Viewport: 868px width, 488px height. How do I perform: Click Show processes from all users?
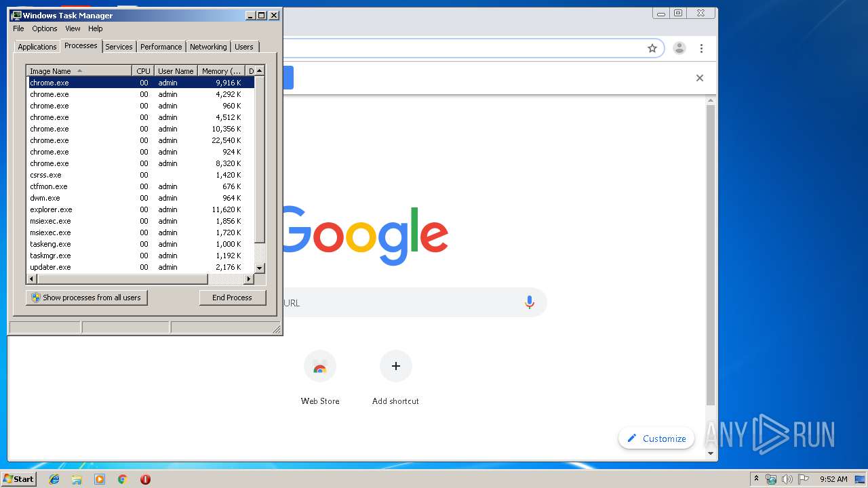click(87, 298)
